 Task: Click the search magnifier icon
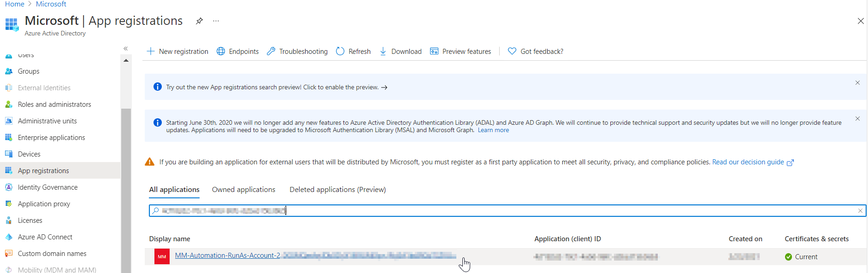(155, 210)
